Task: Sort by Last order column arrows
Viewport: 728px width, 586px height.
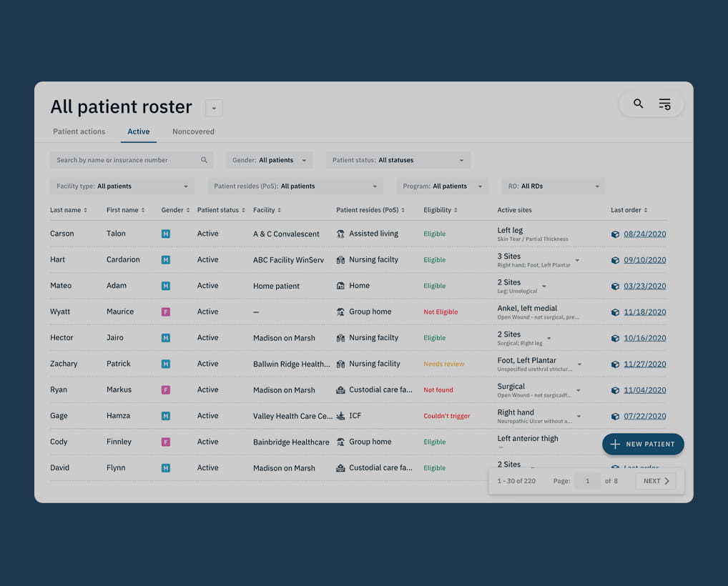Action: 645,210
